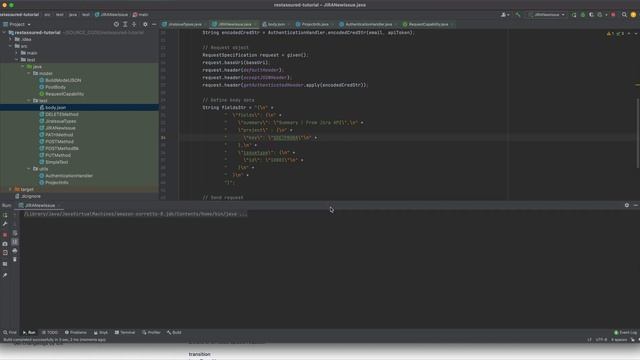Open the TODO tool window

(50, 333)
